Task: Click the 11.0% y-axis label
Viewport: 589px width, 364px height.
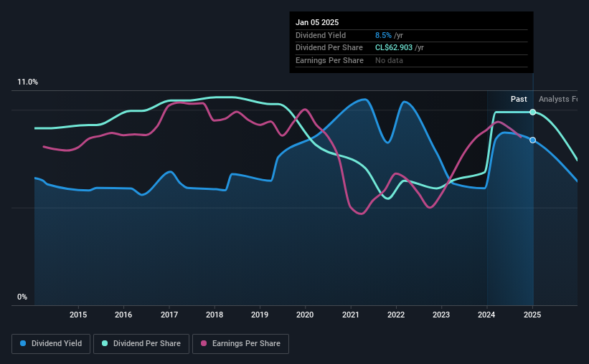Action: [27, 82]
